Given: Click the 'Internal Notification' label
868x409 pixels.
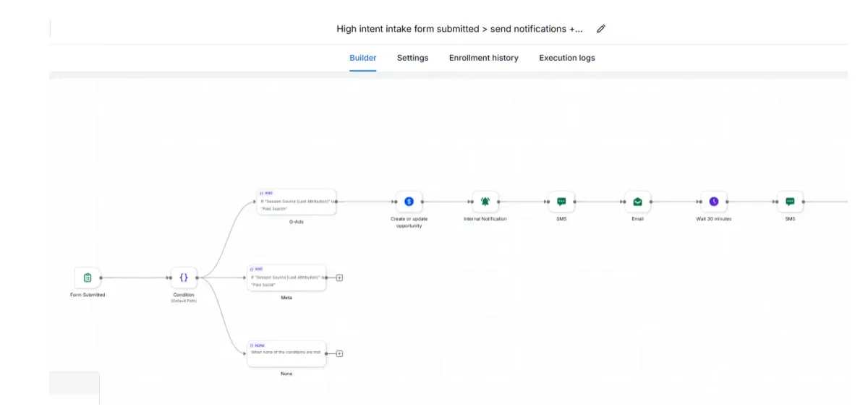Looking at the screenshot, I should tap(485, 219).
